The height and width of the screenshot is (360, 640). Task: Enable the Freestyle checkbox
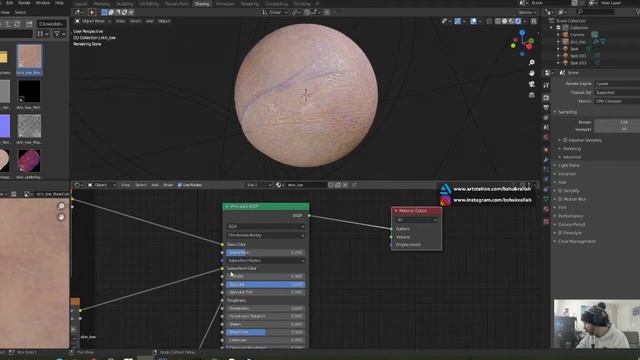(x=560, y=233)
